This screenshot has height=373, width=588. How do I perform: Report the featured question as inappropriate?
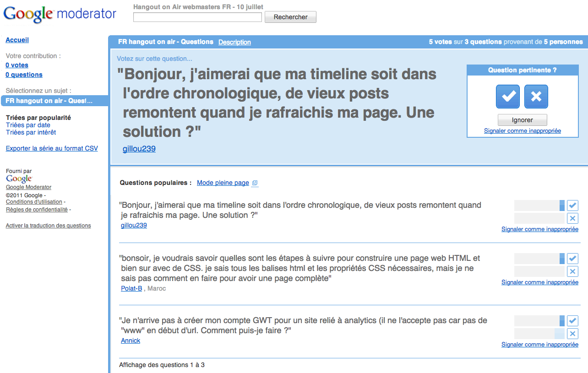pyautogui.click(x=523, y=131)
